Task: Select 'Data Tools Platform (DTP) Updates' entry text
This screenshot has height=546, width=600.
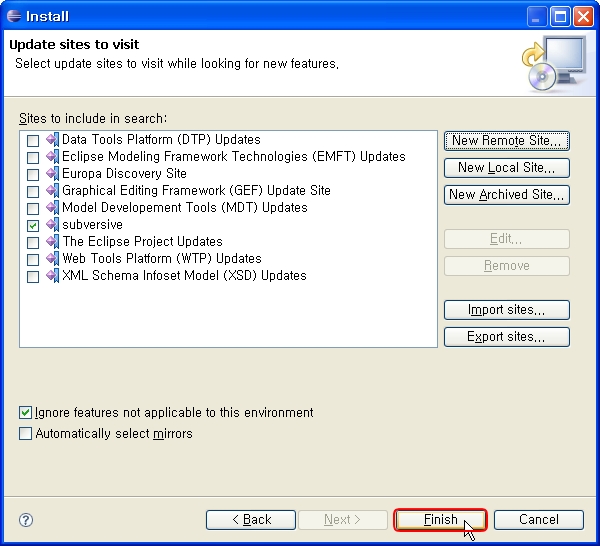Action: pyautogui.click(x=161, y=140)
